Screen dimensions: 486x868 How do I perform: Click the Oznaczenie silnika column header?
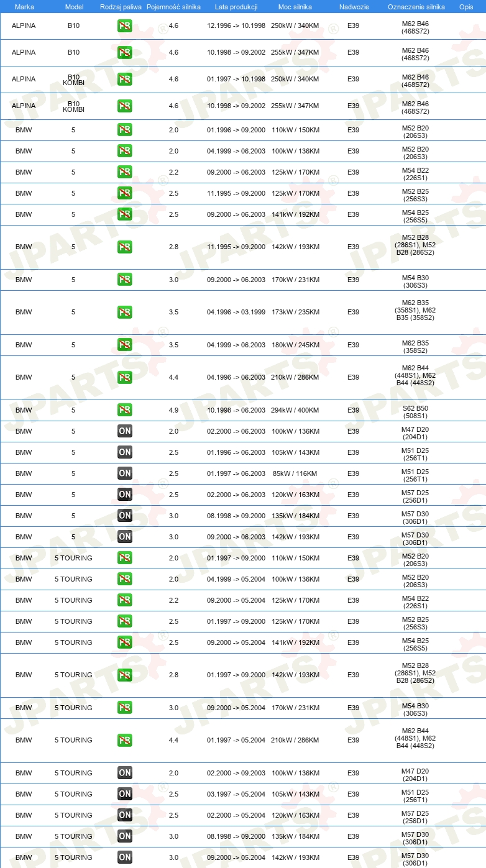416,7
